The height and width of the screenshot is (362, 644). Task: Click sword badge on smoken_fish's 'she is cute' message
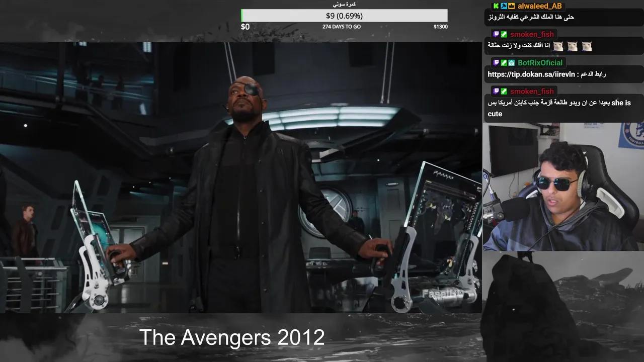[x=504, y=92]
